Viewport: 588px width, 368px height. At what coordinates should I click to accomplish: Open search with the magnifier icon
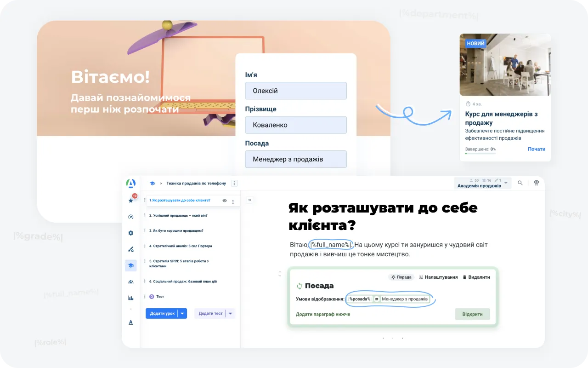coord(520,183)
